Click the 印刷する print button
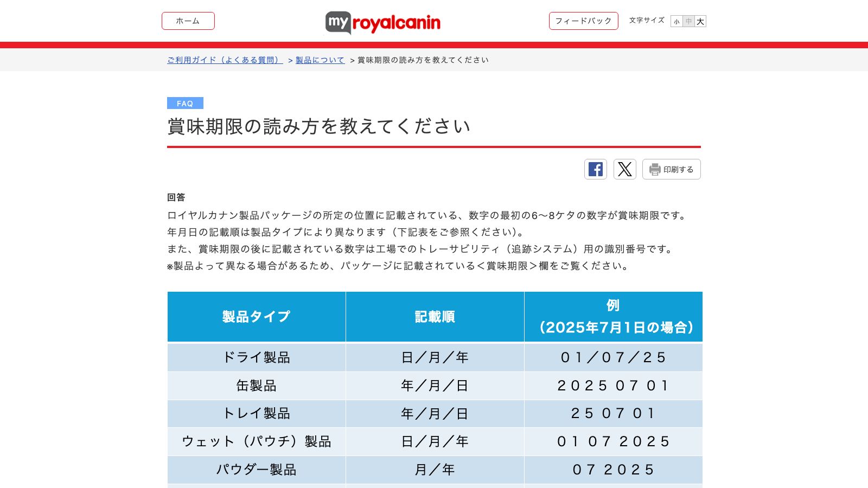The width and height of the screenshot is (868, 488). coord(672,169)
